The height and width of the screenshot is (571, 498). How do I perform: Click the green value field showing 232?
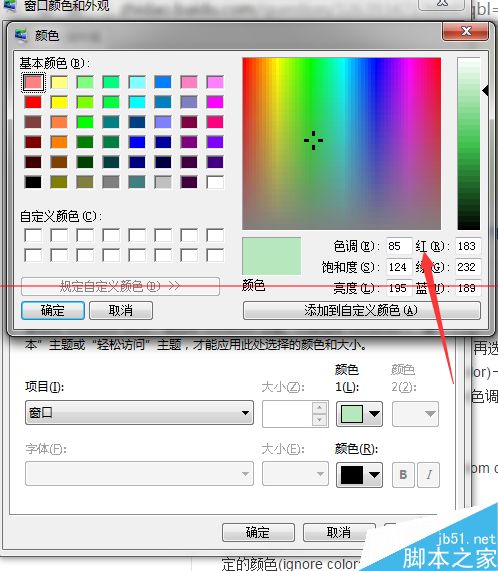pos(468,267)
